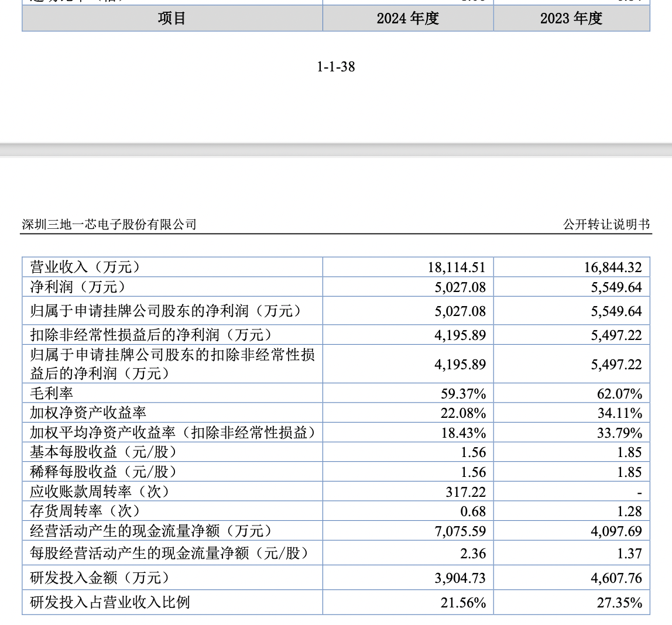Screen dimensions: 672x625
Task: Click the receivables turnover value 317.22
Action: click(x=465, y=492)
